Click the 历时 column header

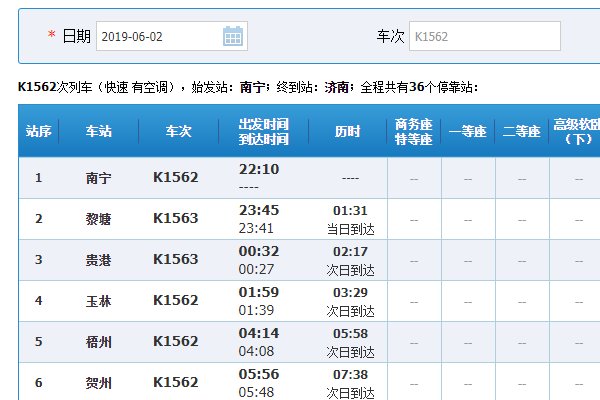pos(347,131)
